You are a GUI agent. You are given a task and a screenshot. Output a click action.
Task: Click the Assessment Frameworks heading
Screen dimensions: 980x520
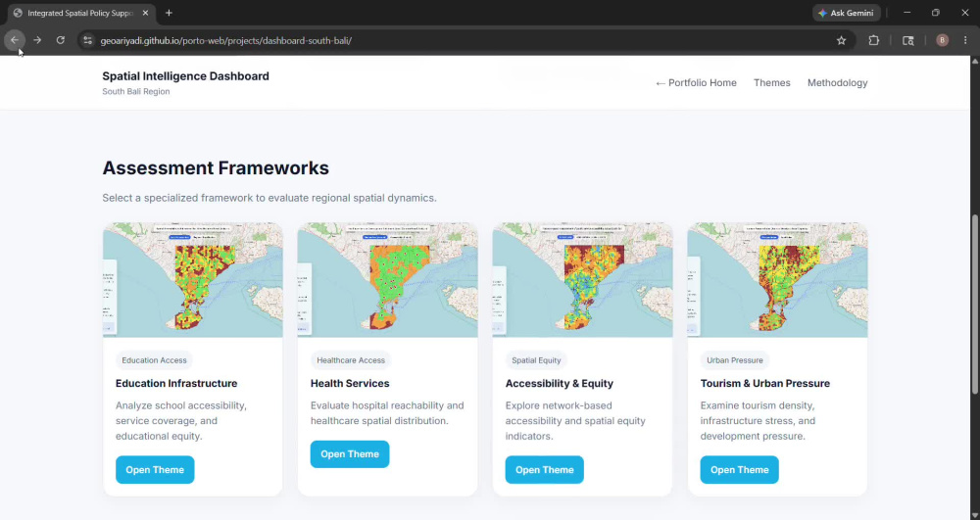point(216,167)
